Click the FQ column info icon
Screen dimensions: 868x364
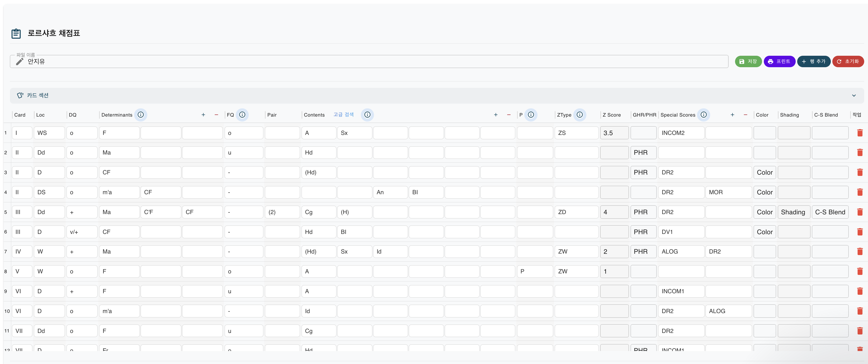(242, 115)
